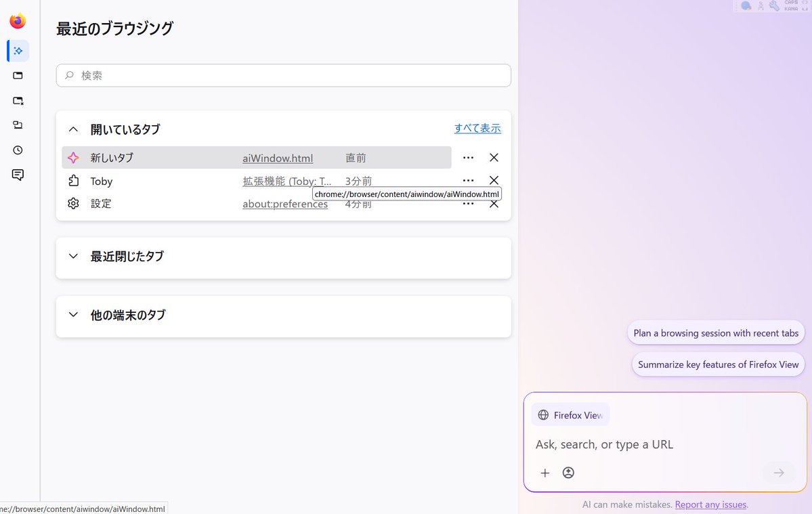Screen dimensions: 812x514
Task: Click the 3分前 timestamp
Action: pos(358,181)
